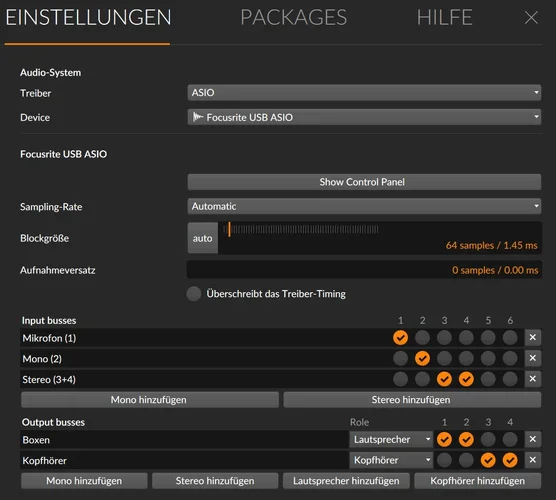This screenshot has height=500, width=556.
Task: Click the 64 samples / 1.45 ms value
Action: click(491, 245)
